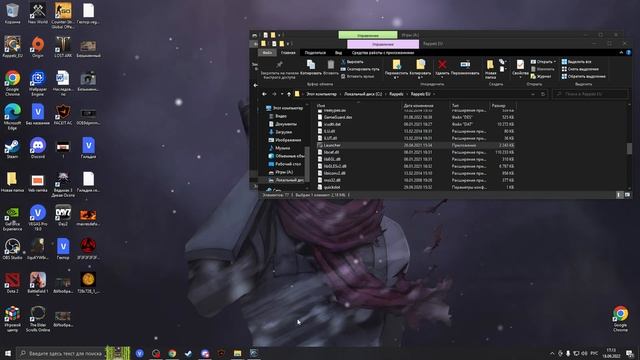Click Pin to Quick access icon in ribbon
The width and height of the screenshot is (640, 360).
click(280, 64)
